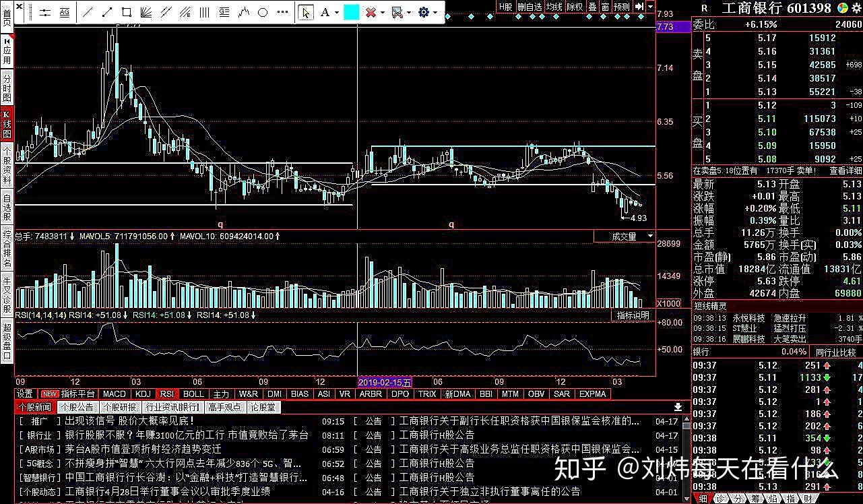The height and width of the screenshot is (504, 863).
Task: Toggle the 预测 forecast option
Action: [621, 7]
